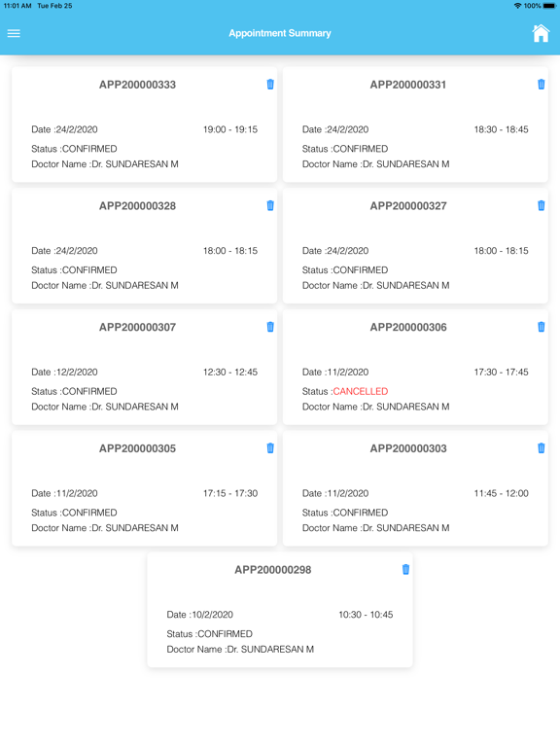
Task: Tap the battery indicator in status bar
Action: point(549,6)
